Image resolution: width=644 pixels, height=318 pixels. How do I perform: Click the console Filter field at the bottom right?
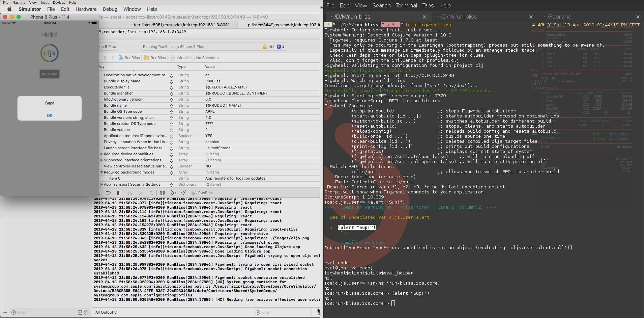click(283, 312)
